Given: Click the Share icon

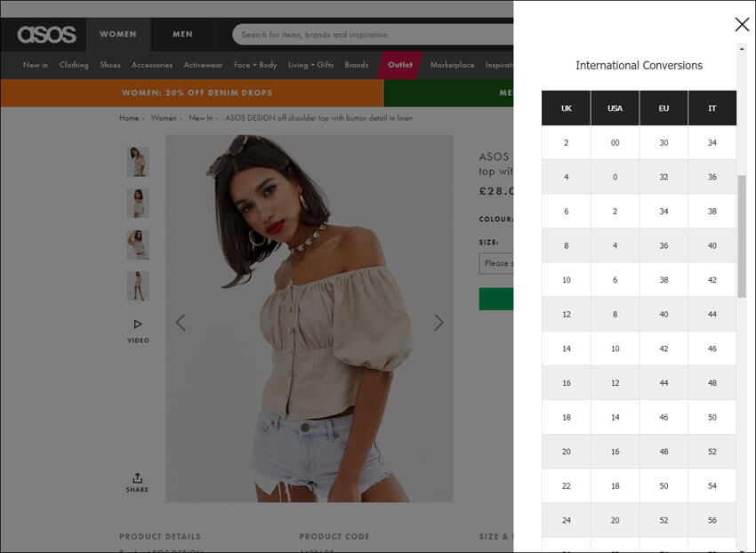Looking at the screenshot, I should click(x=137, y=477).
